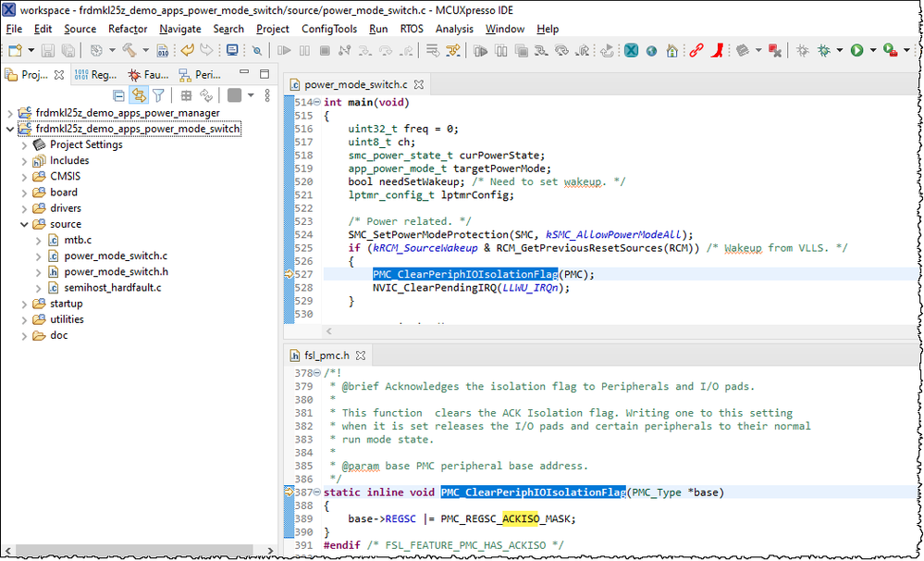Screen dimensions: 924x561
Task: Open the Project Explorer view menu dots
Action: 267,95
